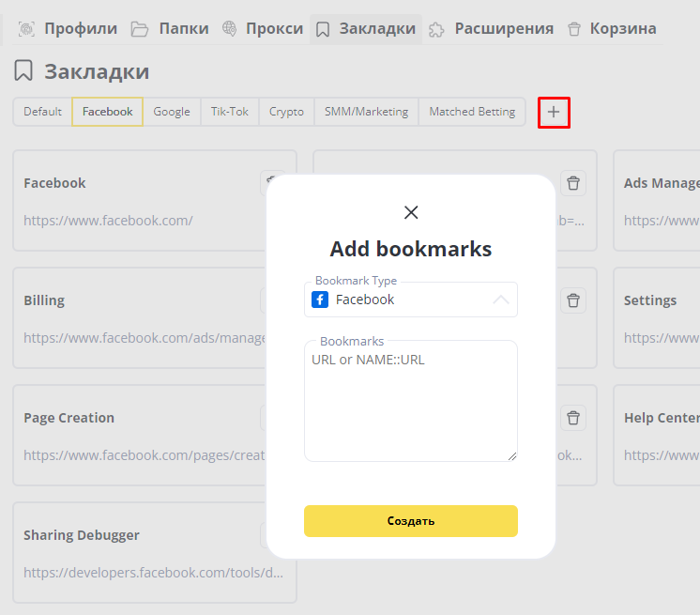Open the URL under Settings card
The width and height of the screenshot is (700, 615).
(x=662, y=338)
